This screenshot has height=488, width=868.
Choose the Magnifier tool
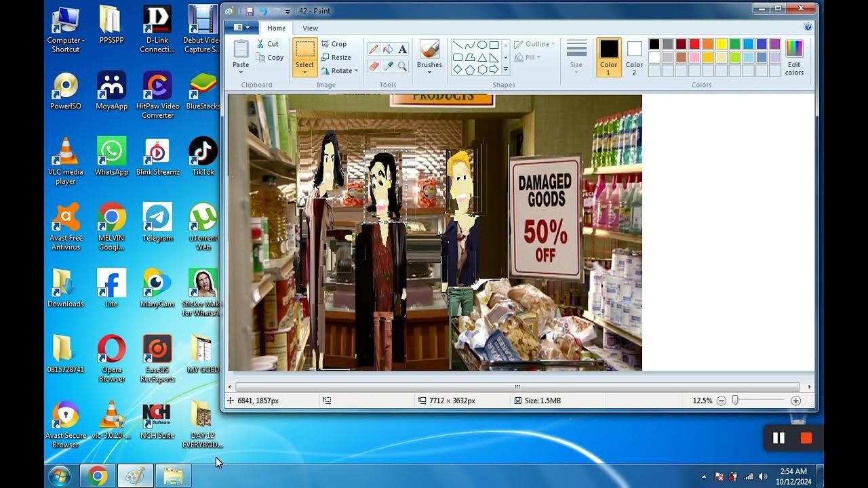402,66
